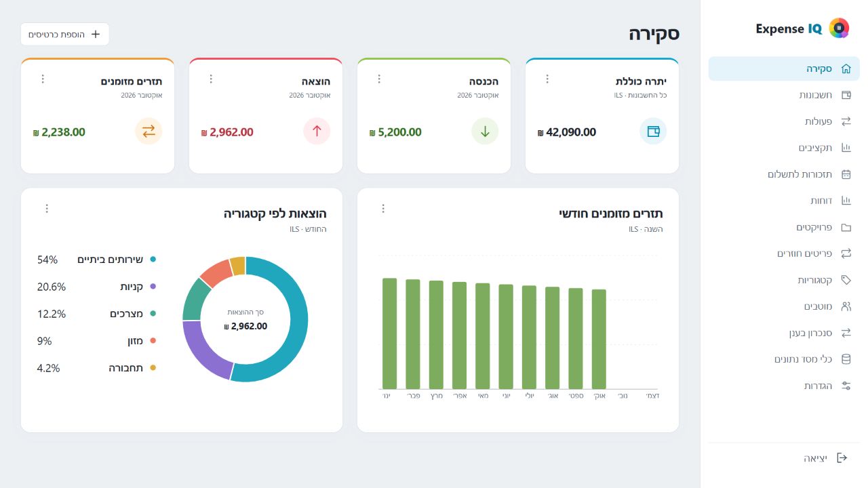Click the Expense IQ logo
Viewport: 868px width, 488px height.
point(839,28)
